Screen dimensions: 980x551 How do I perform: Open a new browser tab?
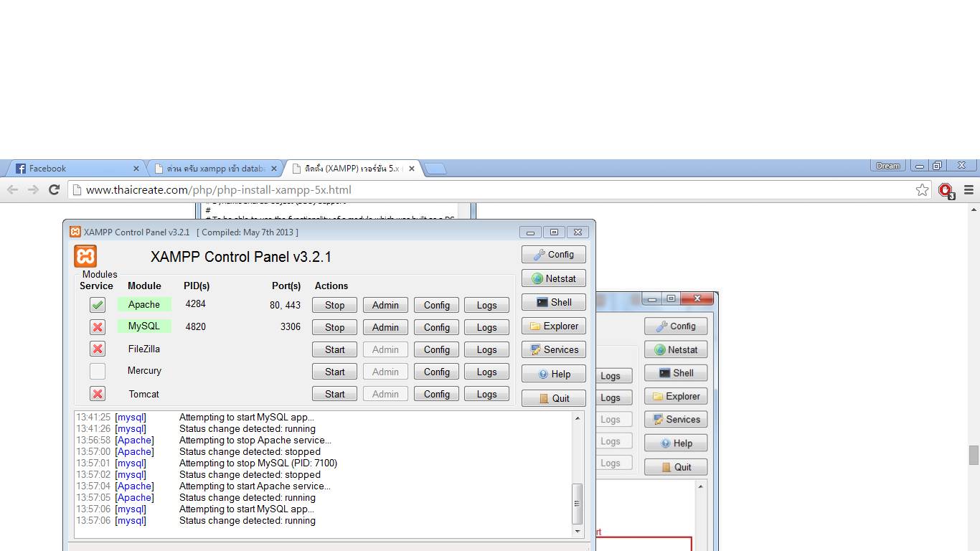tap(435, 169)
